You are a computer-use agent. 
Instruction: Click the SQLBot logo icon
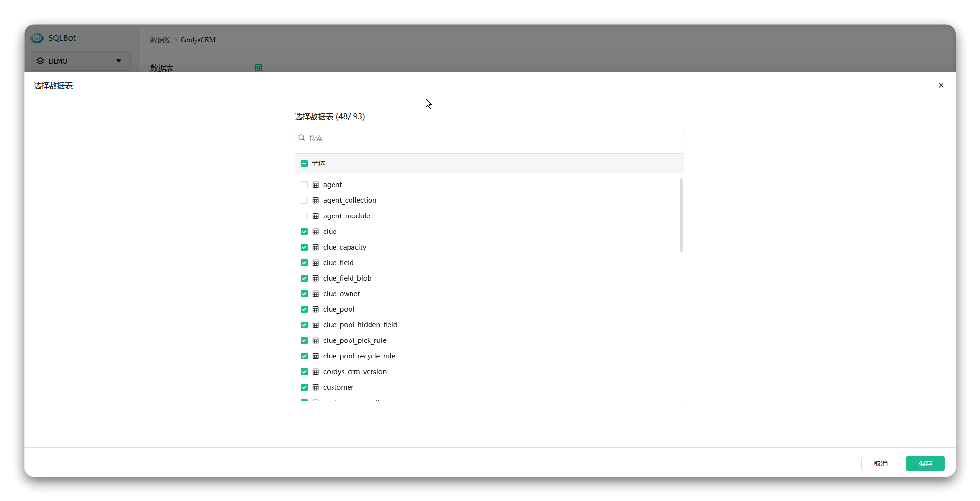pos(37,38)
